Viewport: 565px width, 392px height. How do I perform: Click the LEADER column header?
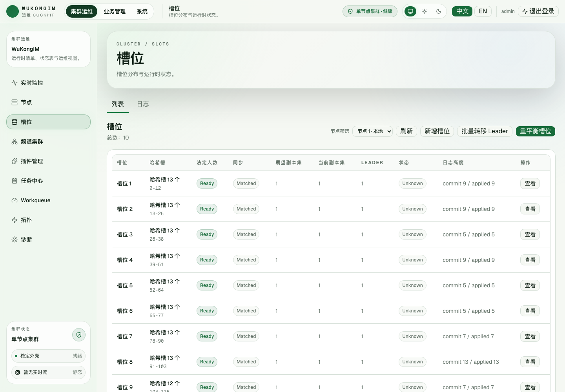pyautogui.click(x=372, y=163)
